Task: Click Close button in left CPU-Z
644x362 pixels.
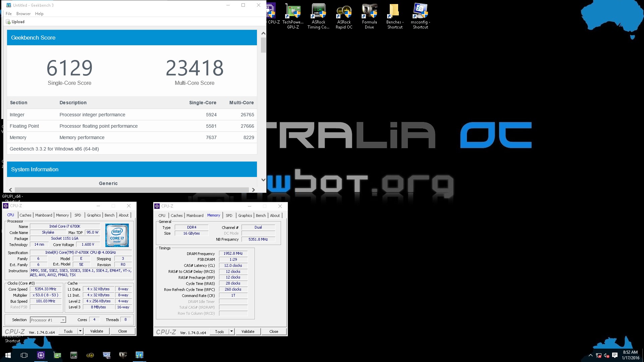Action: click(122, 331)
